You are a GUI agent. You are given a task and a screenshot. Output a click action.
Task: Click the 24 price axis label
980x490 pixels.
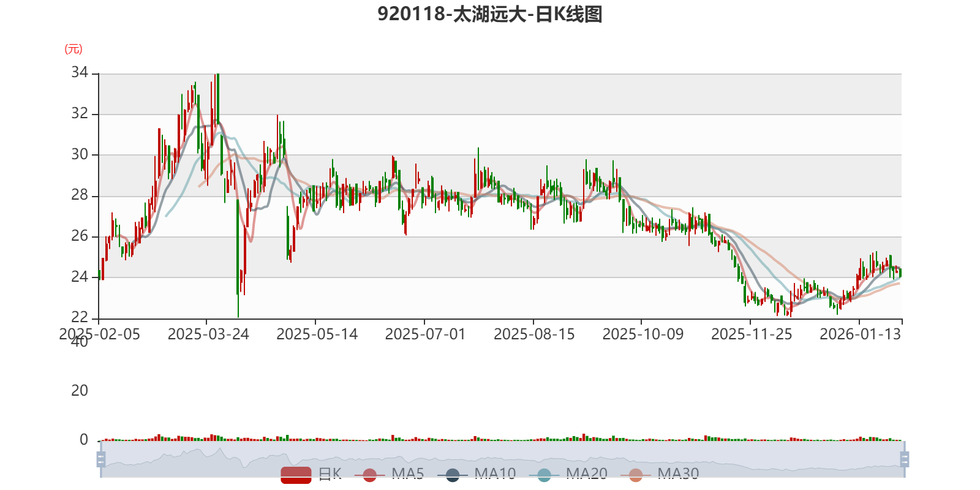tap(80, 277)
